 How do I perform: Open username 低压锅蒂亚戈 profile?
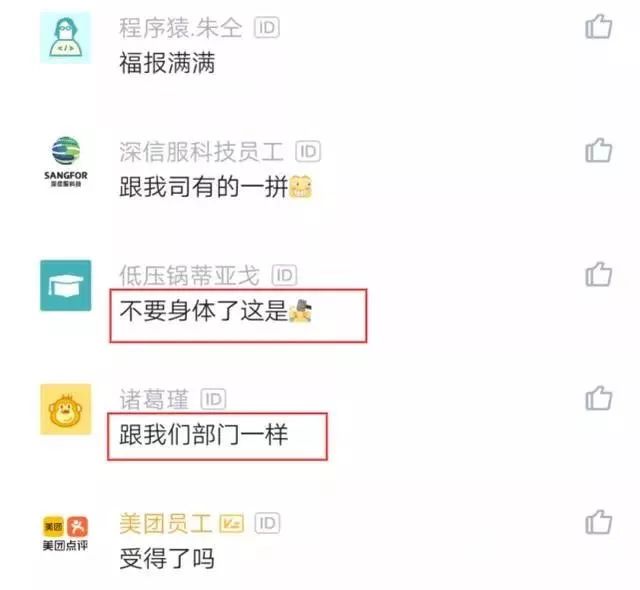click(189, 276)
